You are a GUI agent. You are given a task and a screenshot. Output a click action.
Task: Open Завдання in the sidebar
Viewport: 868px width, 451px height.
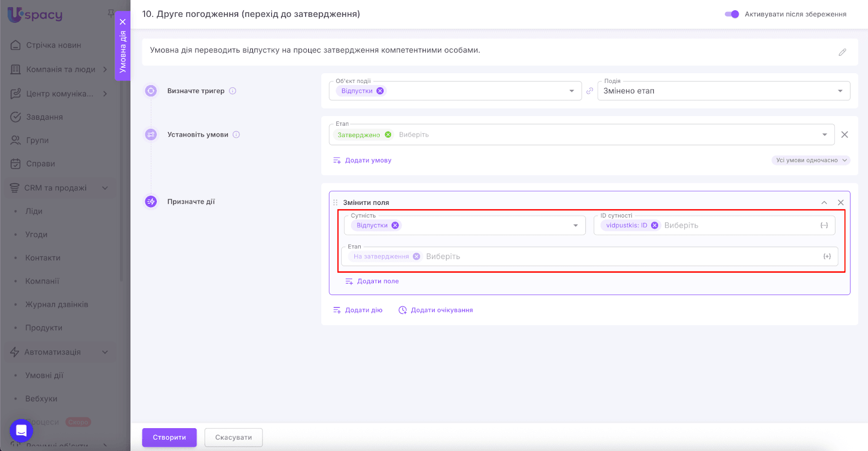click(x=44, y=117)
